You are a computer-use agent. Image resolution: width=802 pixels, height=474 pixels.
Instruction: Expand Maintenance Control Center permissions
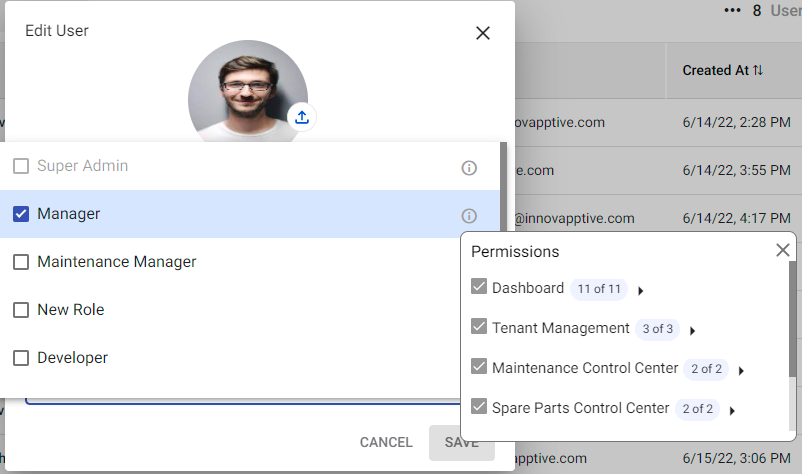point(741,370)
